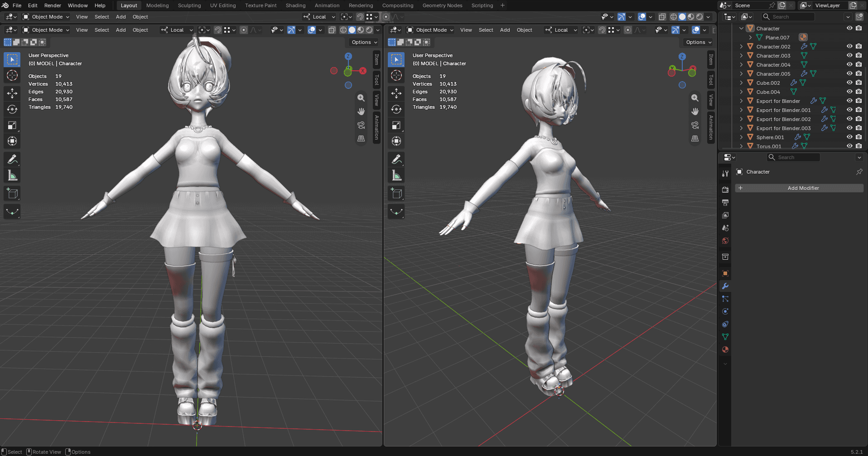This screenshot has height=456, width=868.
Task: Open the Material properties tab
Action: click(x=725, y=349)
